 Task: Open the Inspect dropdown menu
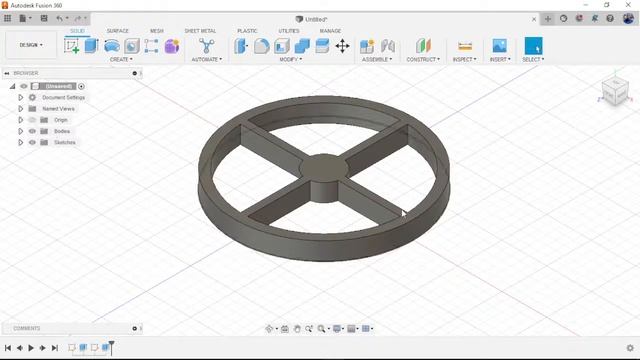click(x=464, y=60)
